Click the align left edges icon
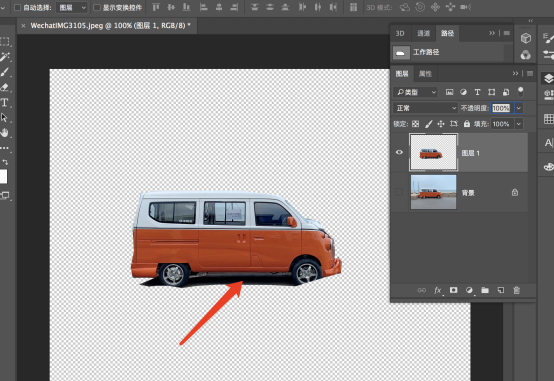The image size is (554, 381). coord(204,7)
